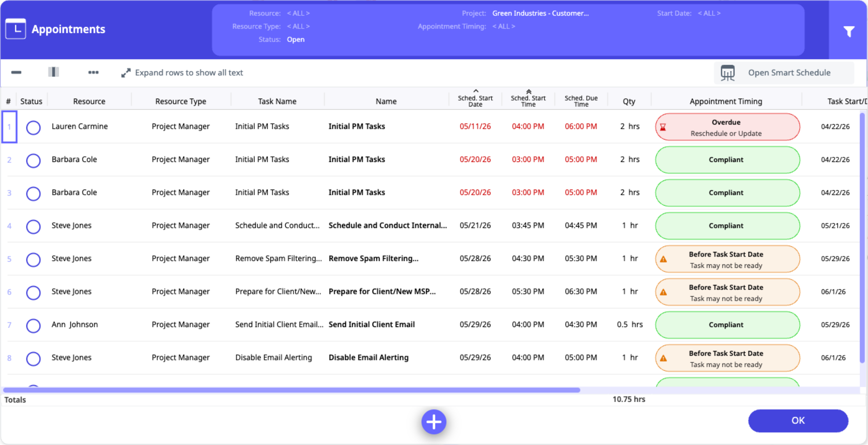Screen dimensions: 868x445
Task: Expand rows to show all text
Action: coord(182,73)
